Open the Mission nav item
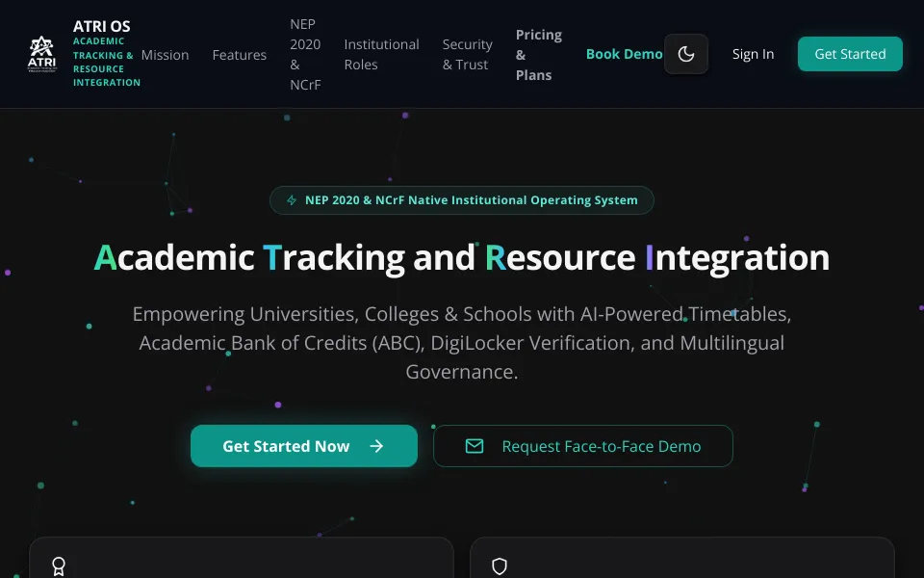The height and width of the screenshot is (578, 924). pyautogui.click(x=165, y=55)
